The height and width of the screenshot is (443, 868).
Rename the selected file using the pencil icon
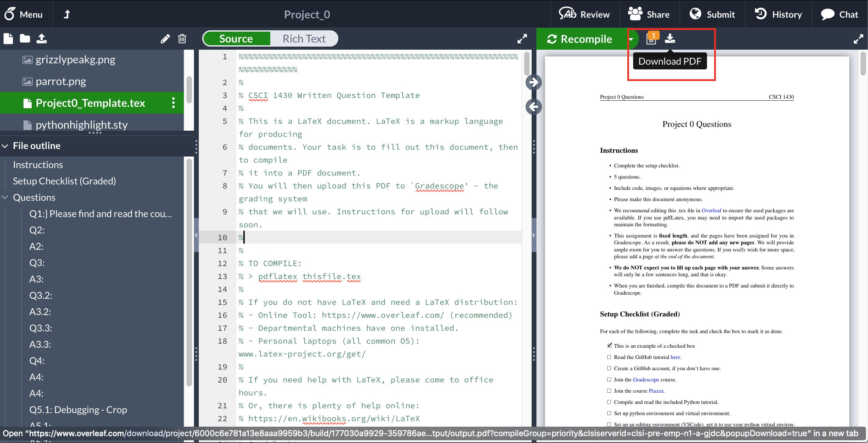point(165,38)
